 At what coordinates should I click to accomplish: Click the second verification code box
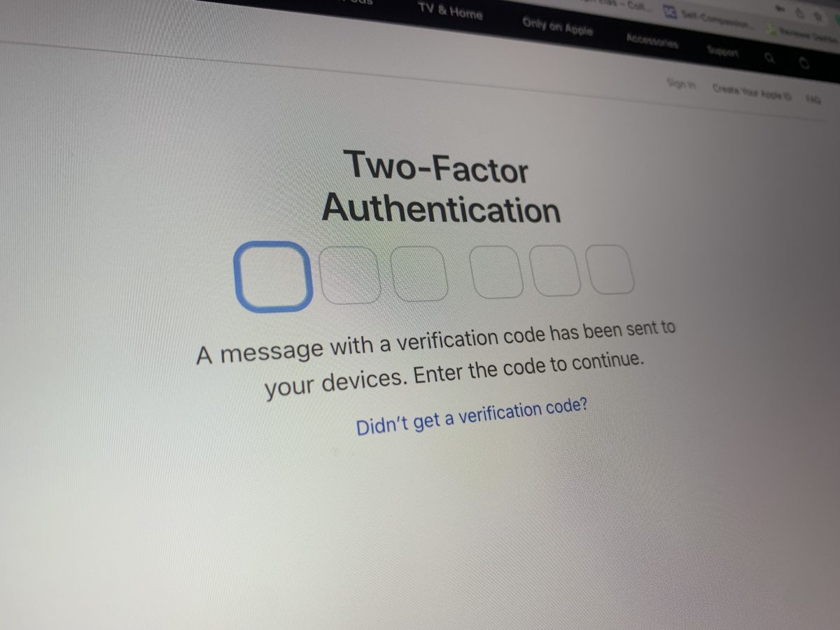click(349, 274)
